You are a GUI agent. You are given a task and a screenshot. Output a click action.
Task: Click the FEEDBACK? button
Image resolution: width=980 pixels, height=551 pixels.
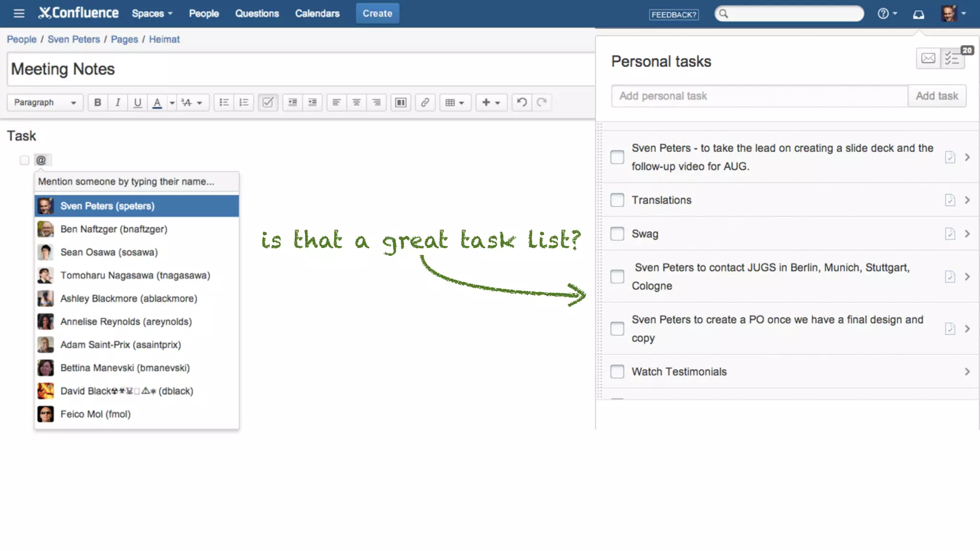coord(674,15)
